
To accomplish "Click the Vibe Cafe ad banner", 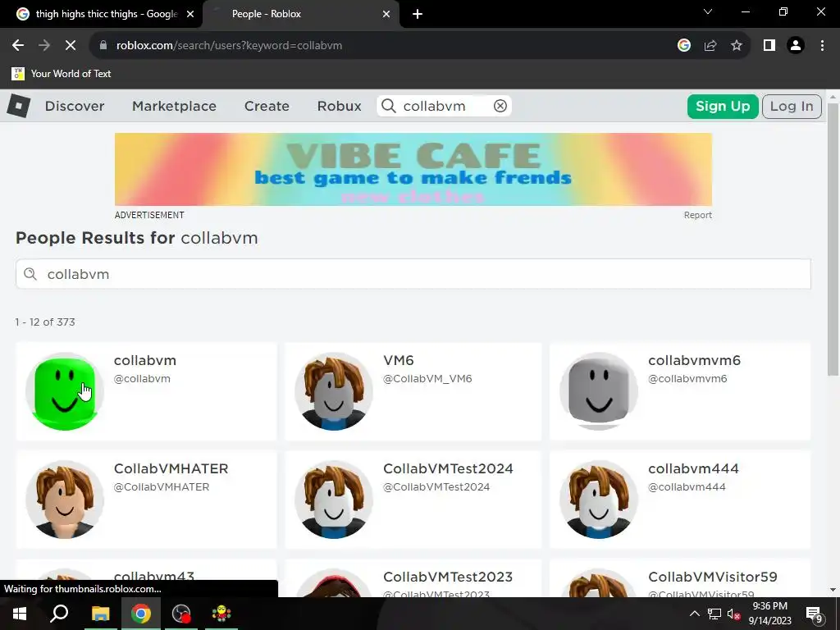I will click(413, 169).
